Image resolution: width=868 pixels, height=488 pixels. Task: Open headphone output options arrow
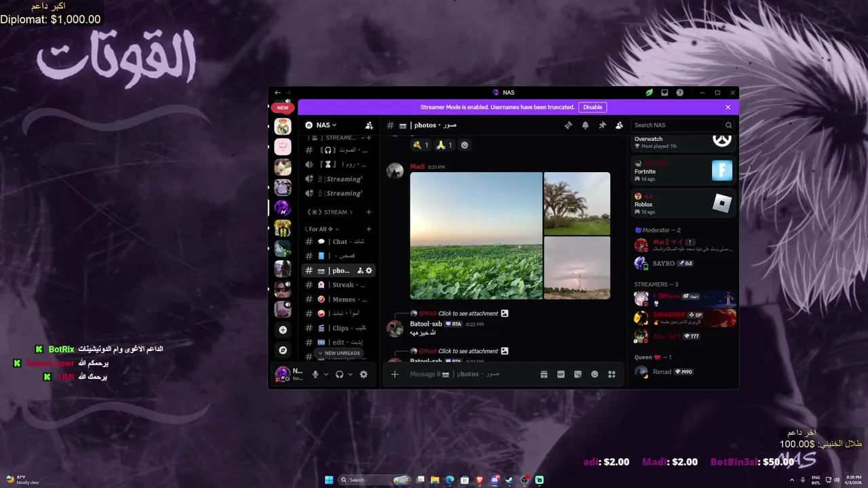tap(350, 374)
